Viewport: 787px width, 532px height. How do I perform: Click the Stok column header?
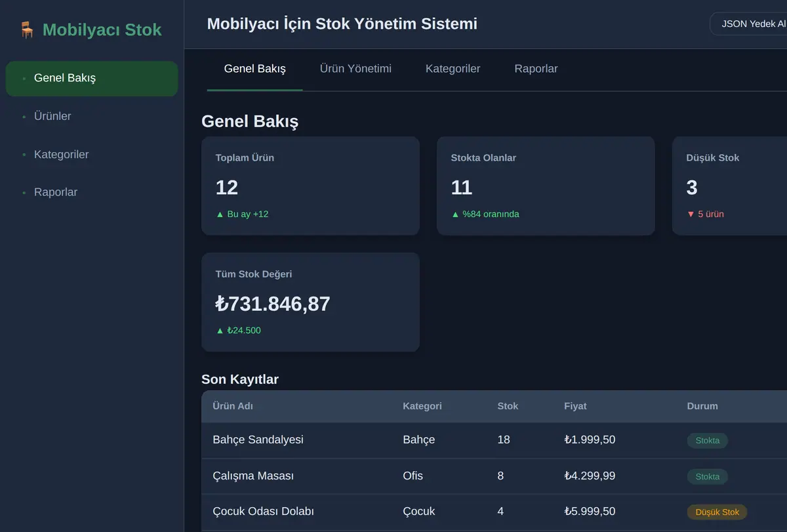(x=508, y=406)
